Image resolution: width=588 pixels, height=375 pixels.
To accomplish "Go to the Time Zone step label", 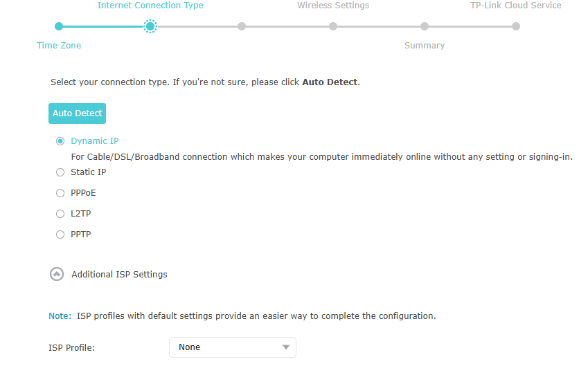I will 59,46.
